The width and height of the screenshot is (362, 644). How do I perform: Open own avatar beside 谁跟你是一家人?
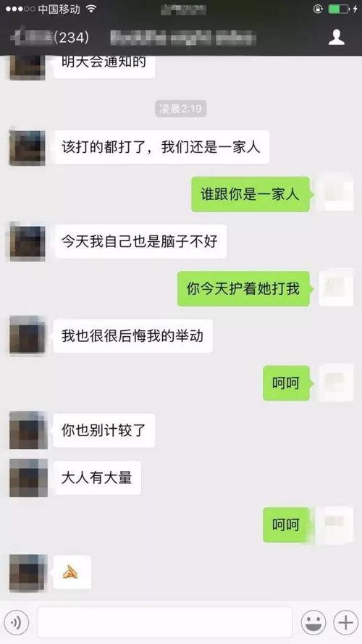pyautogui.click(x=336, y=194)
